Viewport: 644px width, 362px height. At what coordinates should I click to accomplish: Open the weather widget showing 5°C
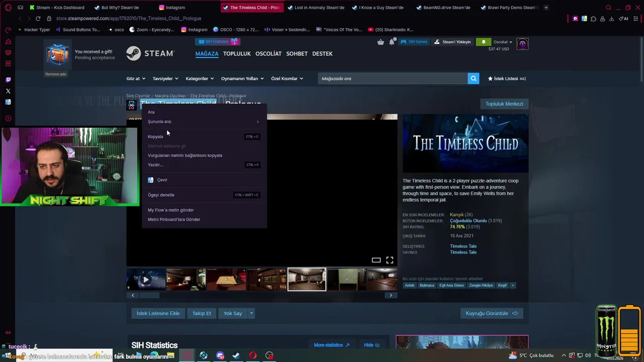(x=531, y=355)
